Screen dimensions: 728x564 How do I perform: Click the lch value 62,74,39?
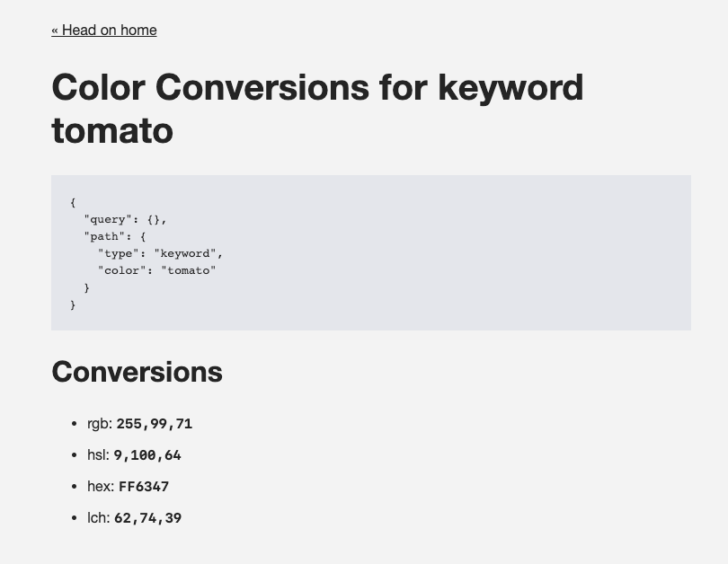coord(147,518)
